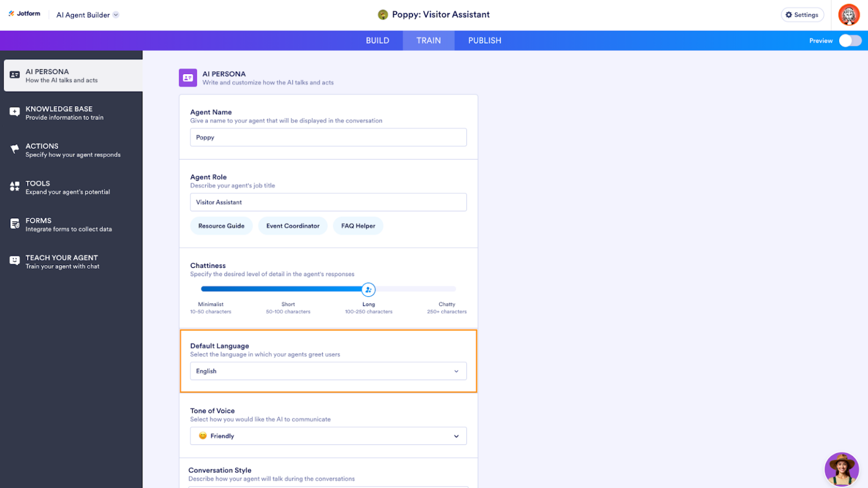Select Teach Your Agent in sidebar
The height and width of the screenshot is (488, 868).
click(x=61, y=261)
